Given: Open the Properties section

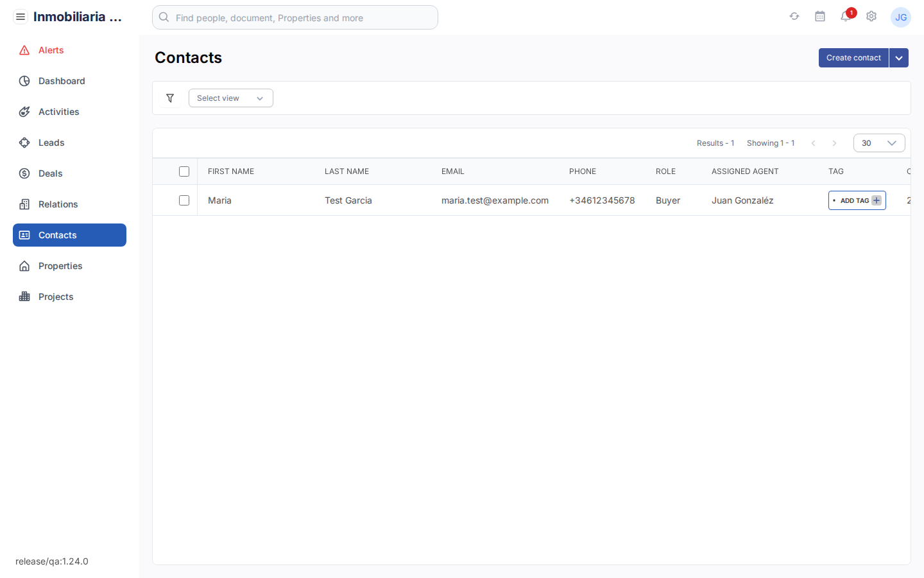Looking at the screenshot, I should click(x=60, y=266).
